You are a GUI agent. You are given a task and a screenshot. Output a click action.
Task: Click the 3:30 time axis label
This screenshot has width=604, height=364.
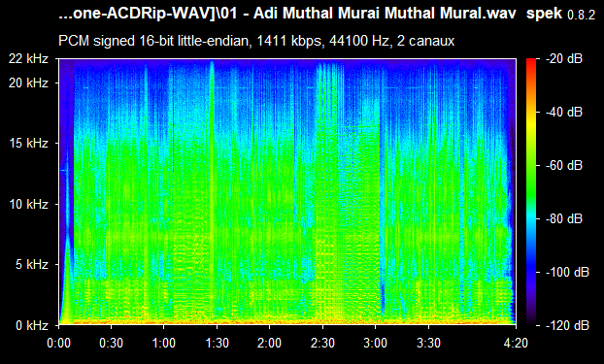[x=428, y=343]
